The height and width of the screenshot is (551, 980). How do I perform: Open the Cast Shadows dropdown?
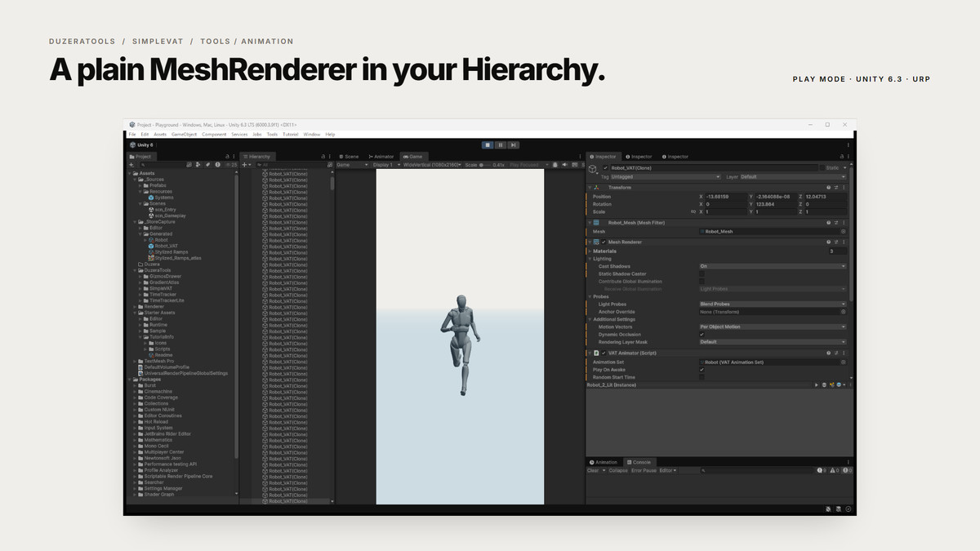(x=773, y=266)
